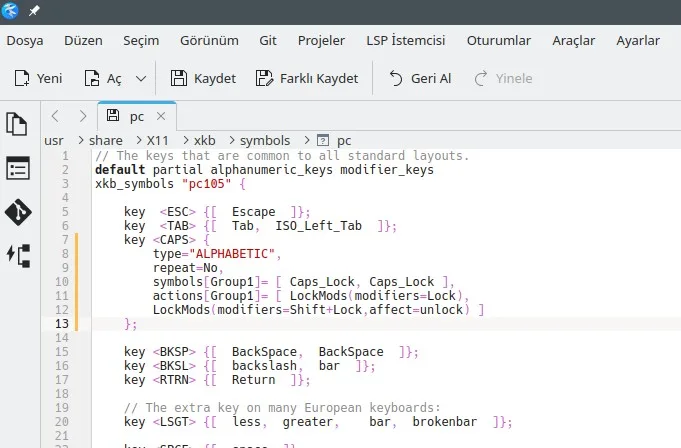Click the usr breadcrumb segment
681x448 pixels.
coord(54,141)
